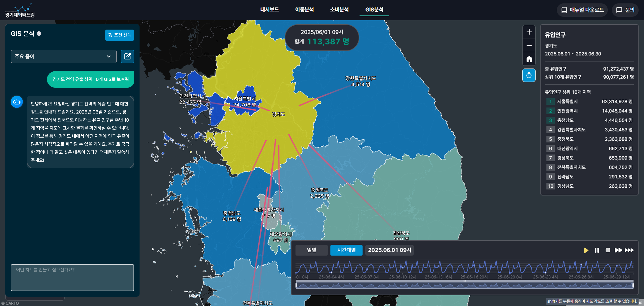Screen dimensions: 644x306
Task: Stop timeline playback
Action: point(608,250)
